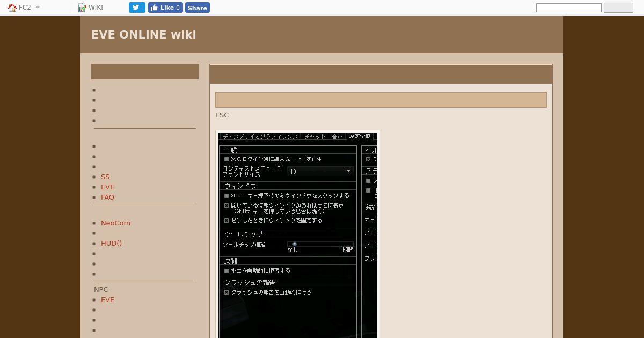
Task: Select the チャット tab in image
Action: [314, 137]
